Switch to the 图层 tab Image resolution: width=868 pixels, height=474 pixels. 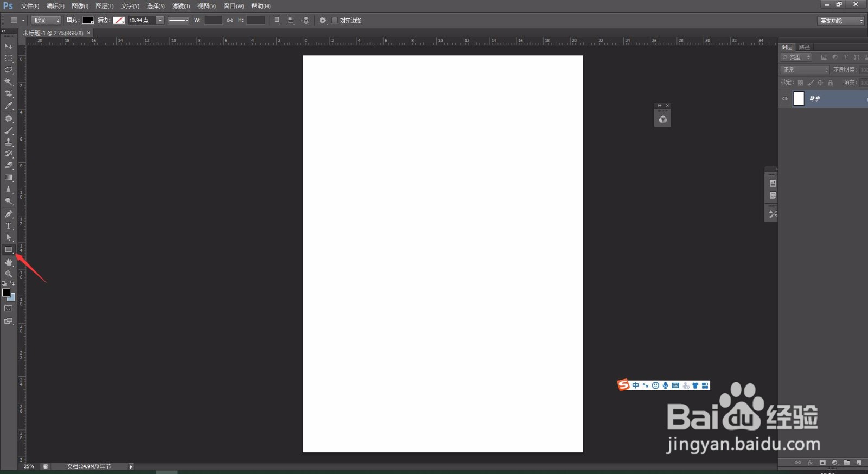pyautogui.click(x=787, y=47)
